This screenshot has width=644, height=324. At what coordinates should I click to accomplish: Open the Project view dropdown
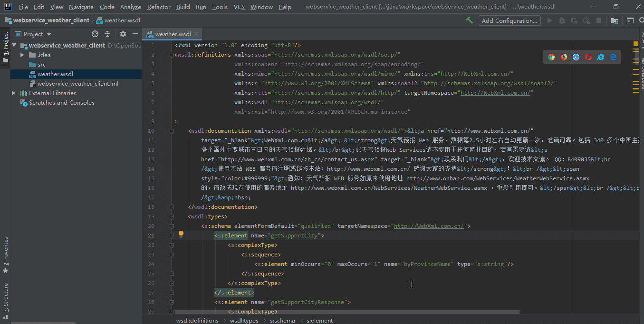click(x=38, y=34)
